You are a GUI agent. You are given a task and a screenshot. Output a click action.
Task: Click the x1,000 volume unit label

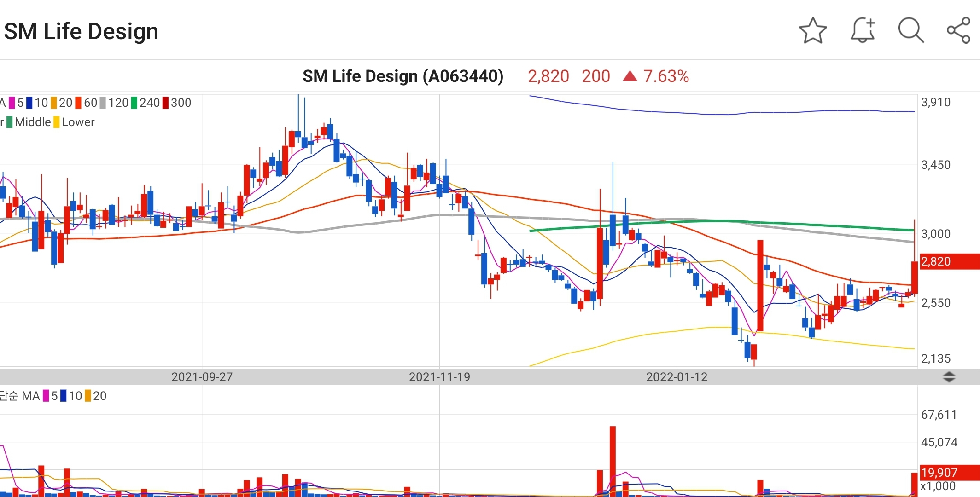coord(938,486)
